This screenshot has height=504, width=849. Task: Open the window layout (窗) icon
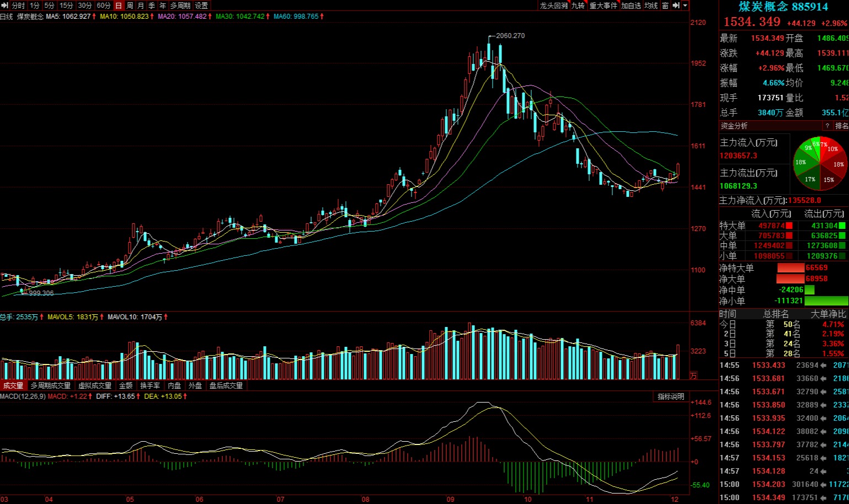pos(665,6)
